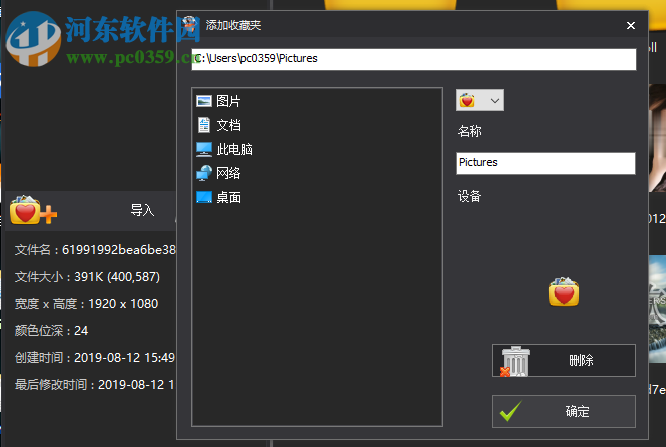Viewport: 666px width, 447px height.
Task: Click the 名称 name field containing Pictures
Action: pyautogui.click(x=546, y=163)
